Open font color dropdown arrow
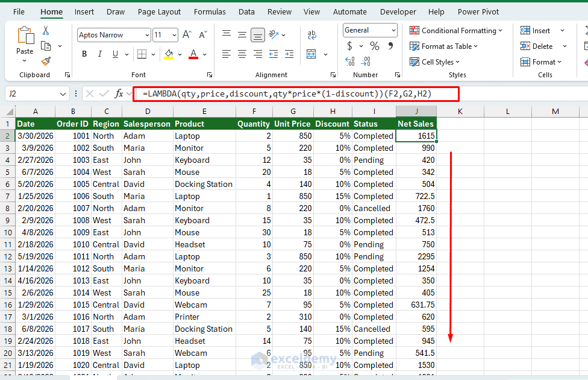This screenshot has width=588, height=380. pyautogui.click(x=204, y=54)
